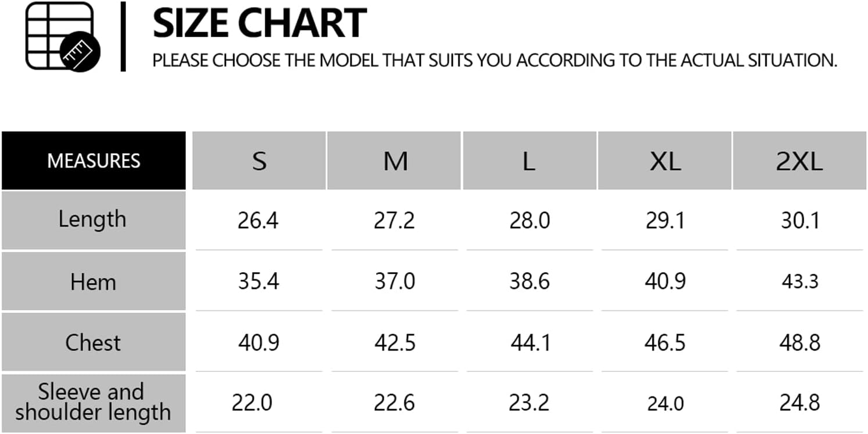Screen dimensions: 868x434
Task: Click the 26.4 length value for S
Action: pyautogui.click(x=258, y=221)
